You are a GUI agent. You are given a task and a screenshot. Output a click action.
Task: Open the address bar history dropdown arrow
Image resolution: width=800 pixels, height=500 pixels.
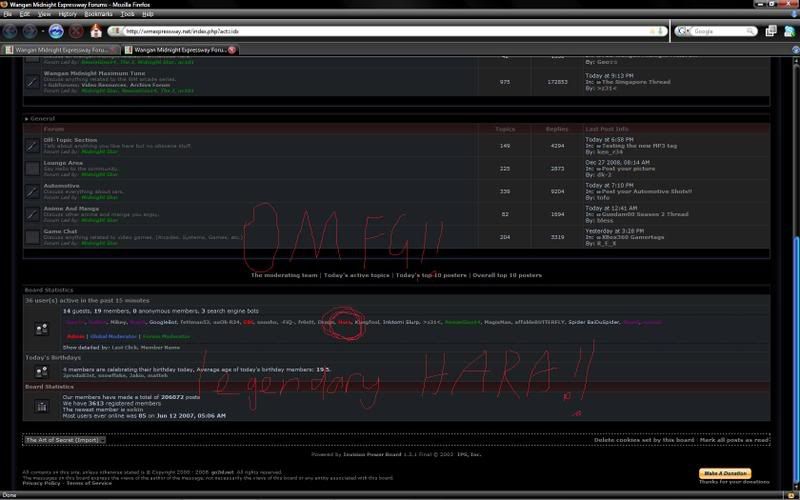[661, 31]
